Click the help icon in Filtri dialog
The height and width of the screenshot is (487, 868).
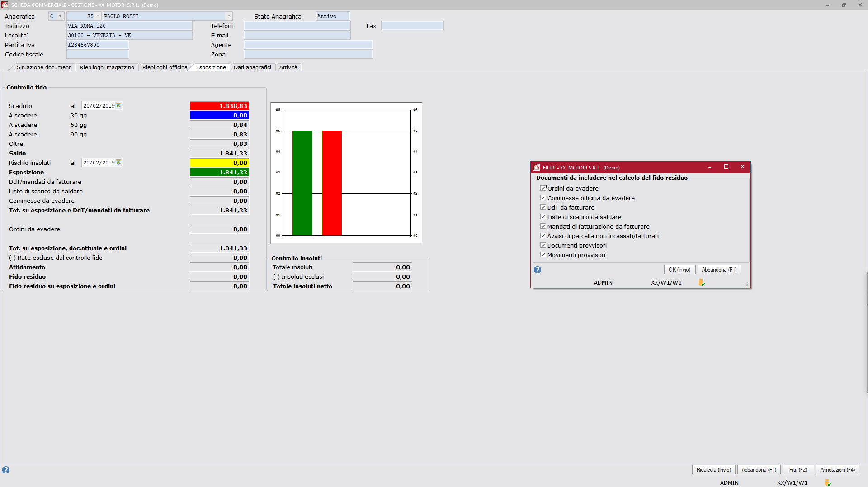(x=538, y=270)
